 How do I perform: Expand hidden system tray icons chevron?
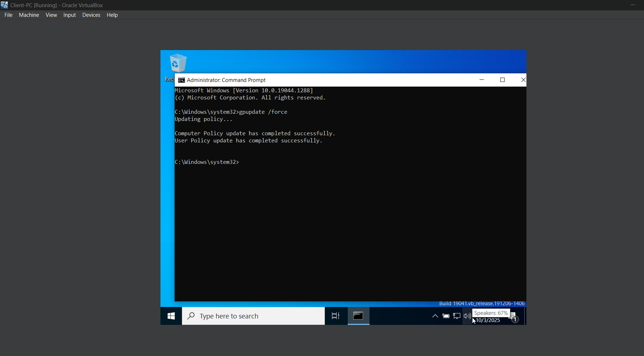click(x=435, y=316)
